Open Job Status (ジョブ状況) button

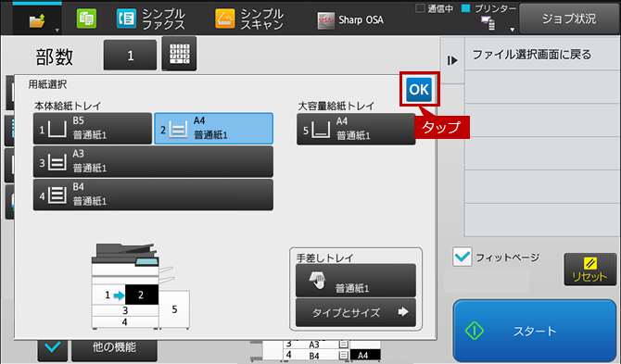pyautogui.click(x=569, y=19)
